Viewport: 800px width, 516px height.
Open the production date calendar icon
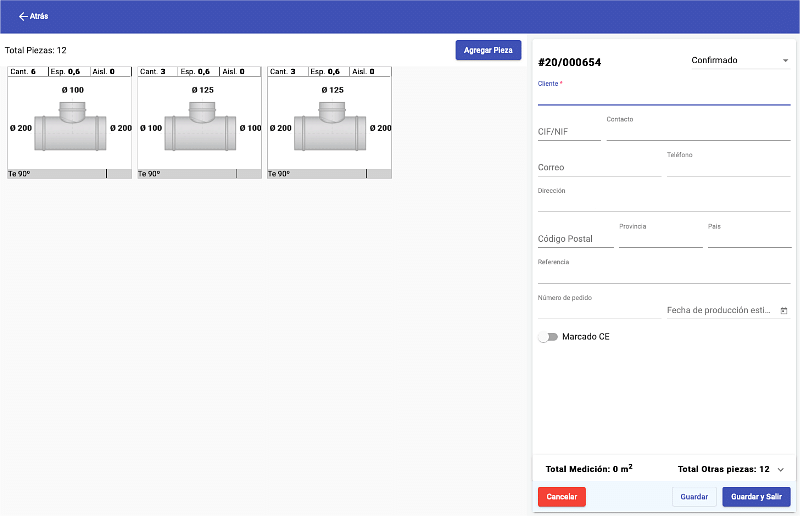point(784,311)
